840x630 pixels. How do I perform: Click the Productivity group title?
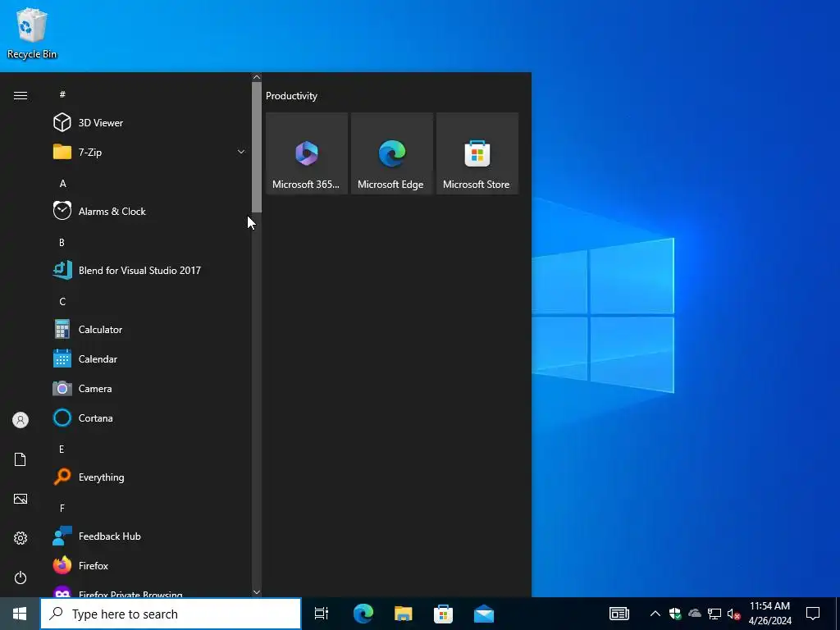pyautogui.click(x=291, y=96)
